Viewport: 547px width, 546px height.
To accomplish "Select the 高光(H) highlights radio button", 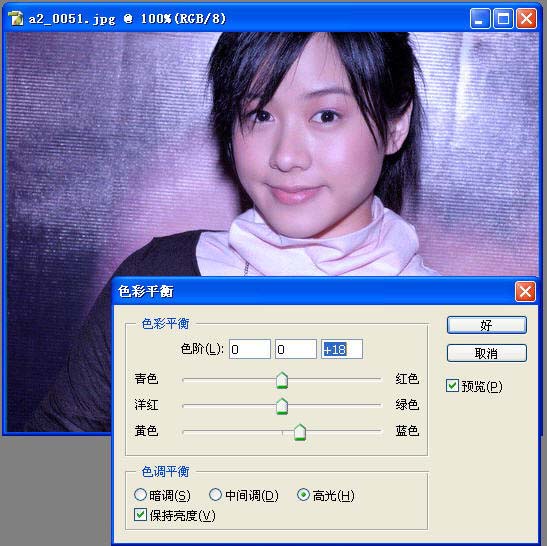I will (303, 494).
